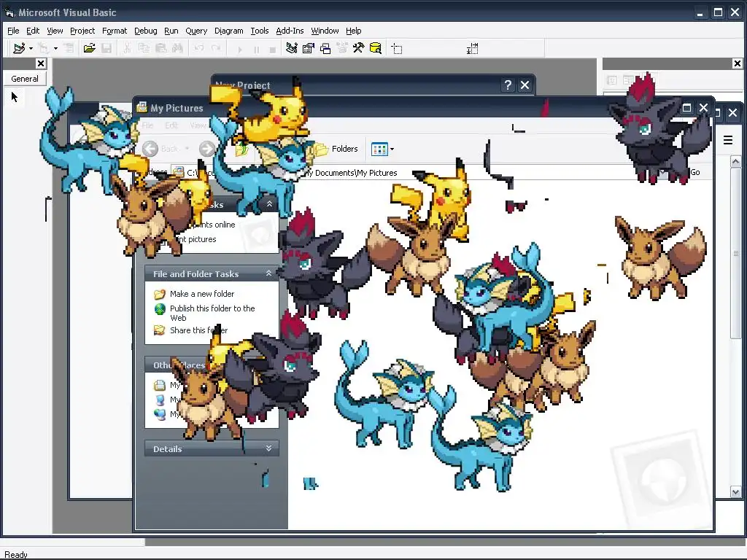Click the Start run icon
This screenshot has width=747, height=560.
(x=239, y=49)
